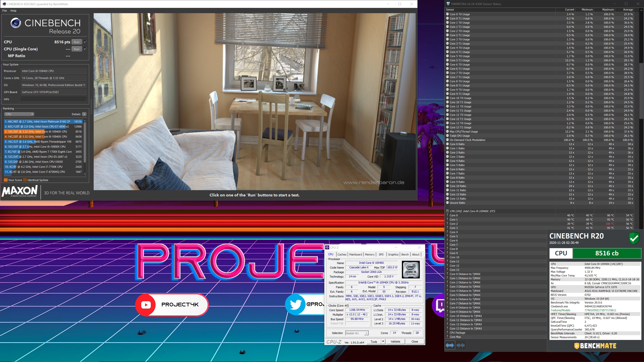Switch to the Memory tab in CPU-Z

[x=369, y=254]
